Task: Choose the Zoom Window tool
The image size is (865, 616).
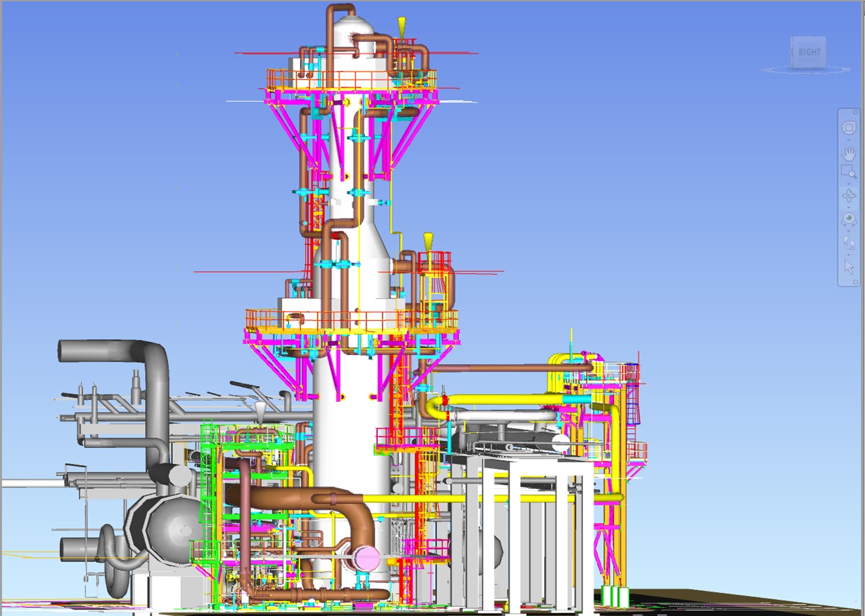Action: [849, 169]
